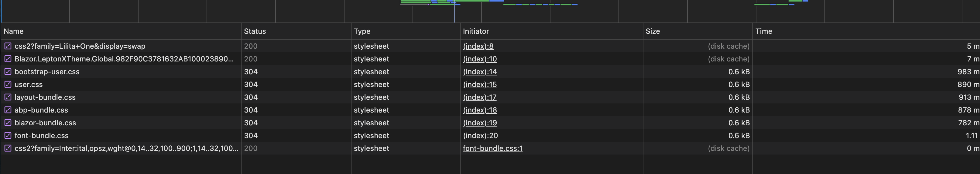Click icon beside Blazor.LeptonXTheme.Global request
Image resolution: width=980 pixels, height=174 pixels.
click(x=8, y=59)
